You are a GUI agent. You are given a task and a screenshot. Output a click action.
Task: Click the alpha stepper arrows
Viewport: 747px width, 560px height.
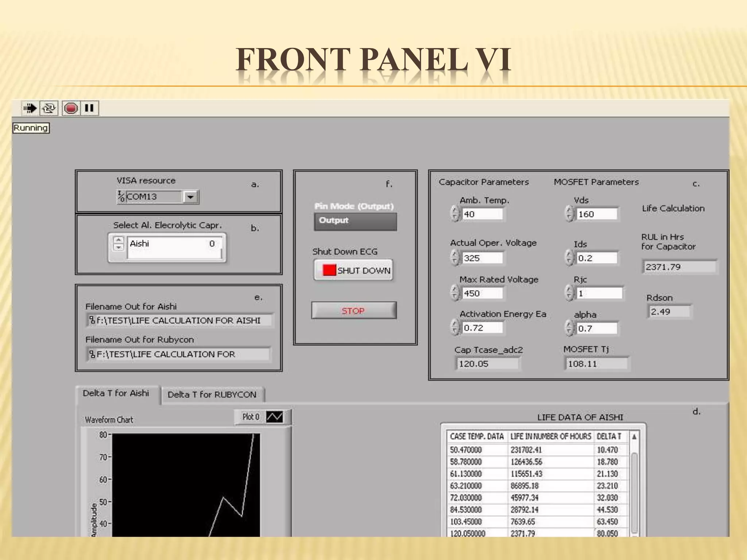[569, 328]
